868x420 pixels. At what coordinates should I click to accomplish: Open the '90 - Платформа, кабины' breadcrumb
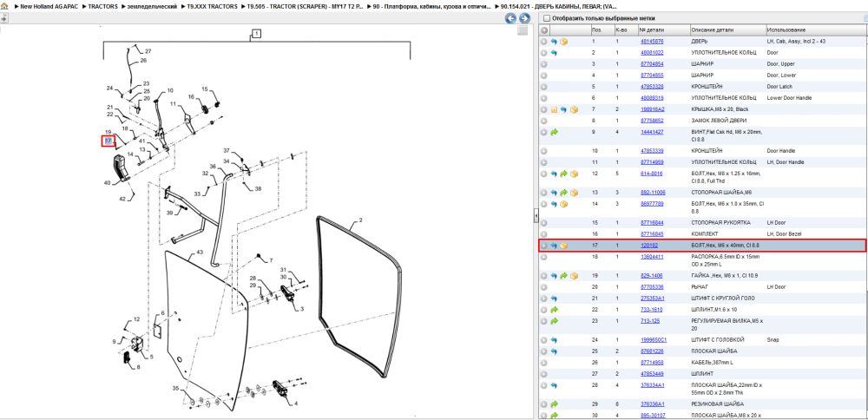[431, 6]
